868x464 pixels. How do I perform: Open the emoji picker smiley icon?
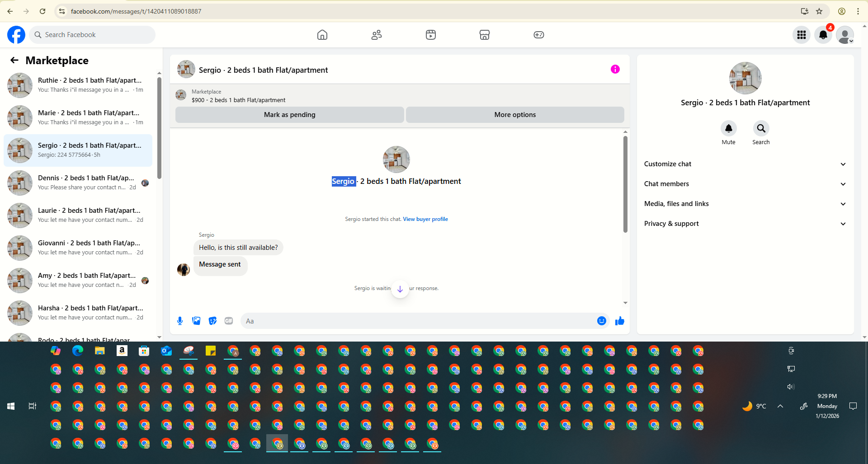601,321
